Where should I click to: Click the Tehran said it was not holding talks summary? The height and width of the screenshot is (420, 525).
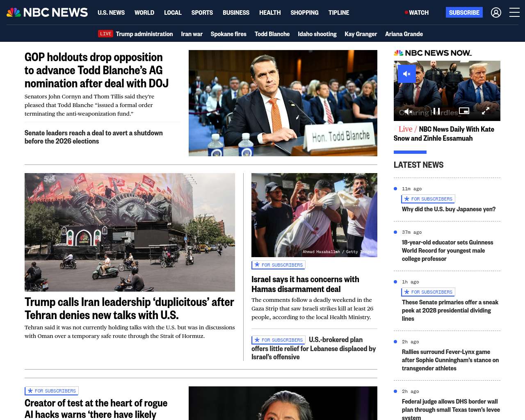click(130, 332)
